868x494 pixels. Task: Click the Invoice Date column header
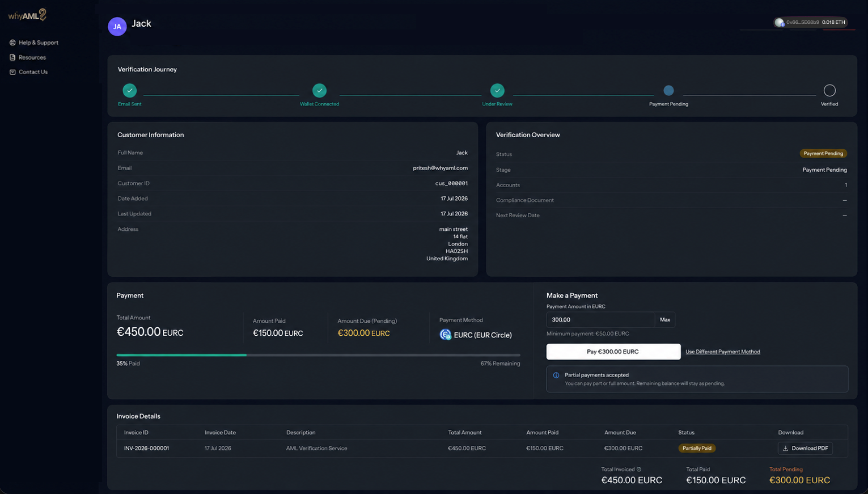pos(221,433)
